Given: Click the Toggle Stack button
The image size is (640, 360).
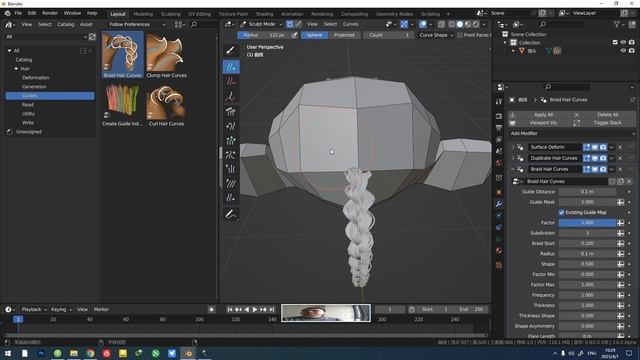Looking at the screenshot, I should 607,123.
